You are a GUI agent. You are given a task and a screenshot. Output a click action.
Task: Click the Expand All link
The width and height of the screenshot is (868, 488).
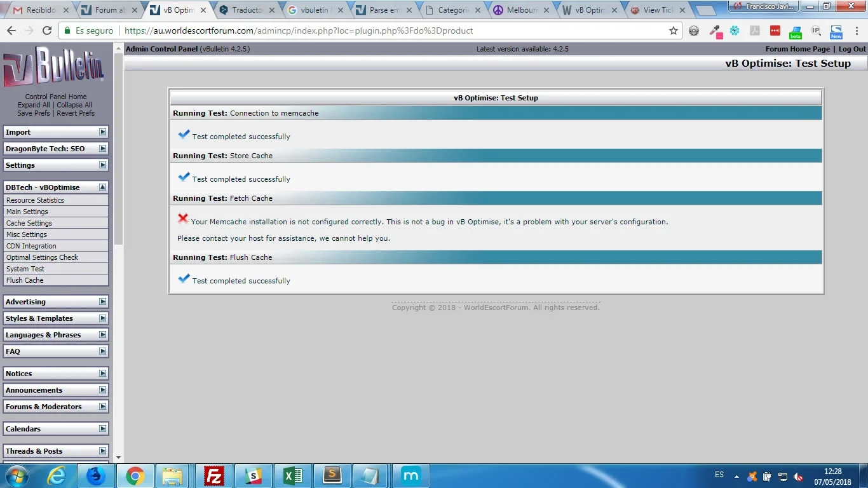[34, 105]
